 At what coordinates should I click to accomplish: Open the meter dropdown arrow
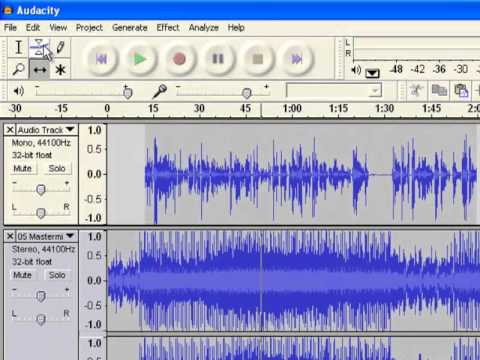tap(372, 72)
